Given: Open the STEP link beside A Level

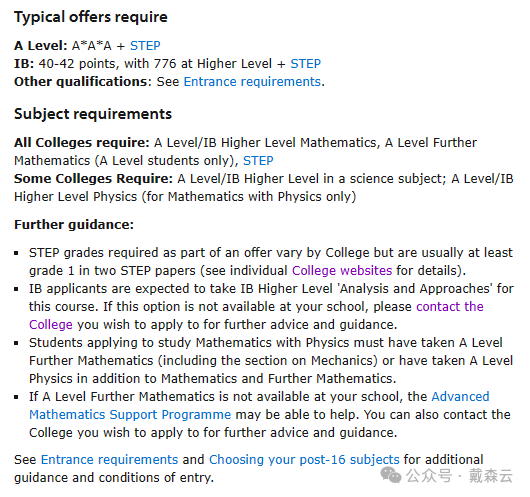Looking at the screenshot, I should (x=145, y=46).
